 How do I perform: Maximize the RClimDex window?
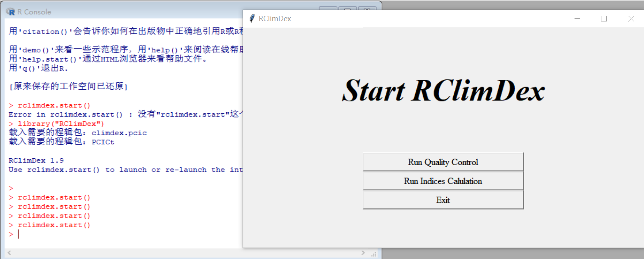point(604,18)
